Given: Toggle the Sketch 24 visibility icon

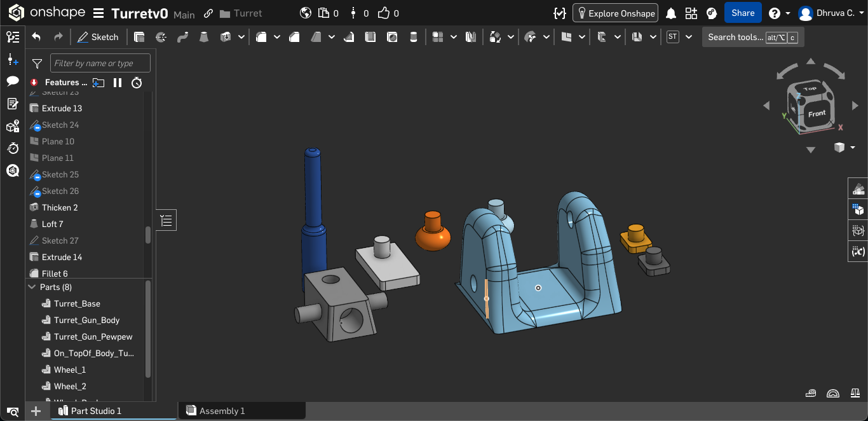Looking at the screenshot, I should pos(36,127).
